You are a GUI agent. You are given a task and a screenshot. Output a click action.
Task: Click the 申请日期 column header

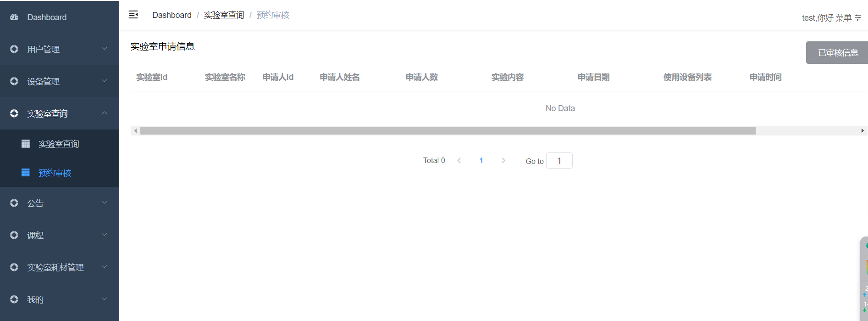click(x=594, y=77)
